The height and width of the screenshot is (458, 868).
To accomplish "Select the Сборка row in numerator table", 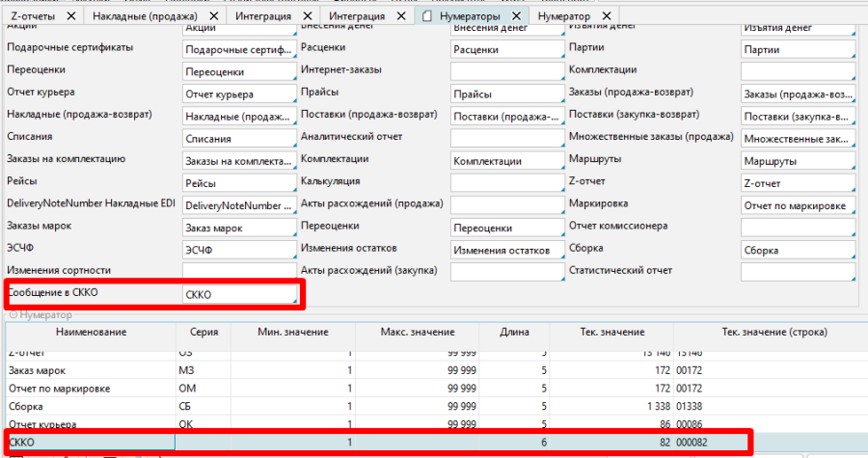I will pyautogui.click(x=91, y=406).
